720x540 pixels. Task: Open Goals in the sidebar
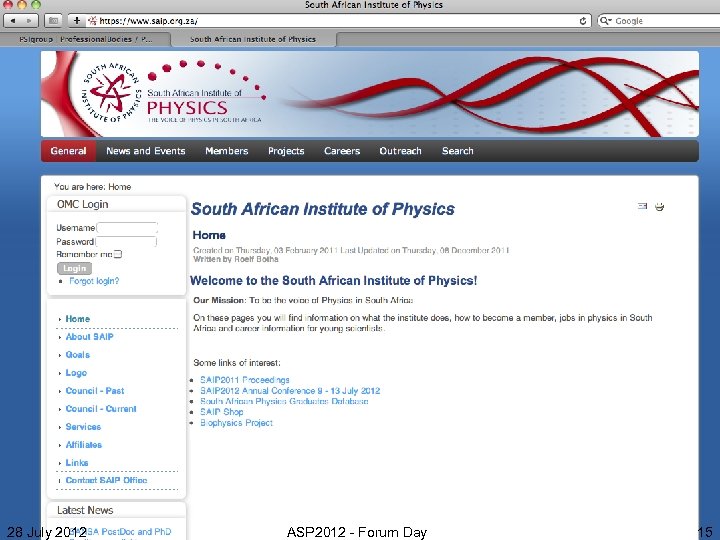coord(78,354)
